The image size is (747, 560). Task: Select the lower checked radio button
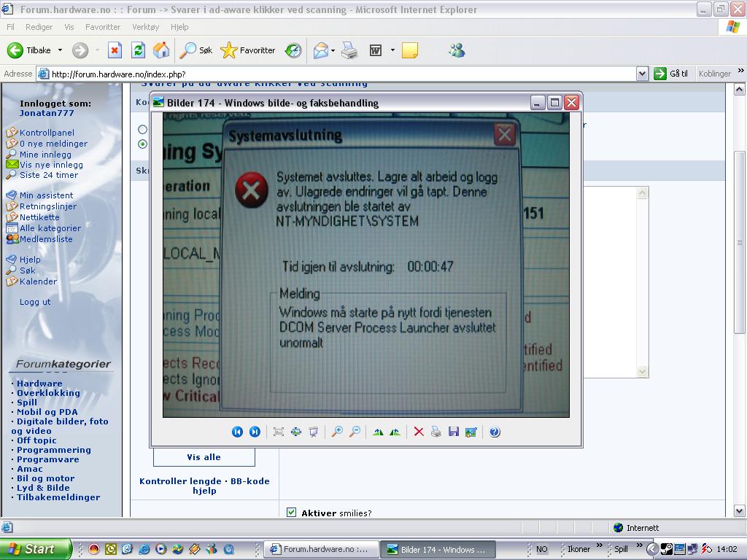click(142, 144)
